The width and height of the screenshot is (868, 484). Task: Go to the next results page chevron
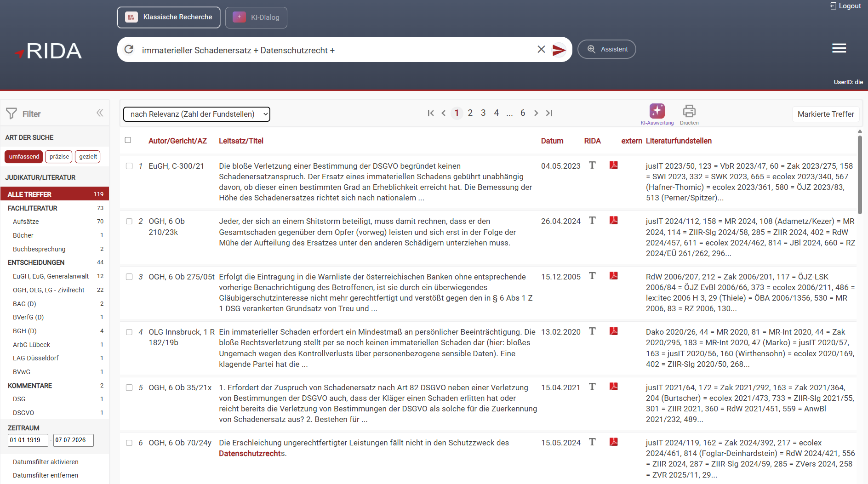tap(536, 113)
